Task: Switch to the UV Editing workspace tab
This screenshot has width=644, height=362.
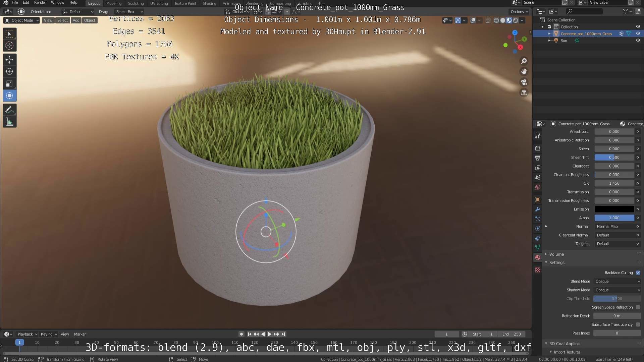Action: [x=159, y=3]
